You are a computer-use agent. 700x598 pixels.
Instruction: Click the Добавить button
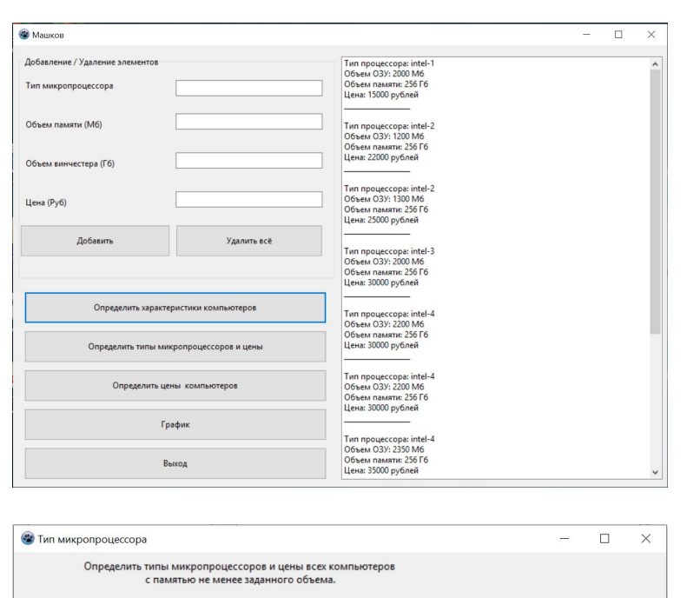[x=95, y=241]
